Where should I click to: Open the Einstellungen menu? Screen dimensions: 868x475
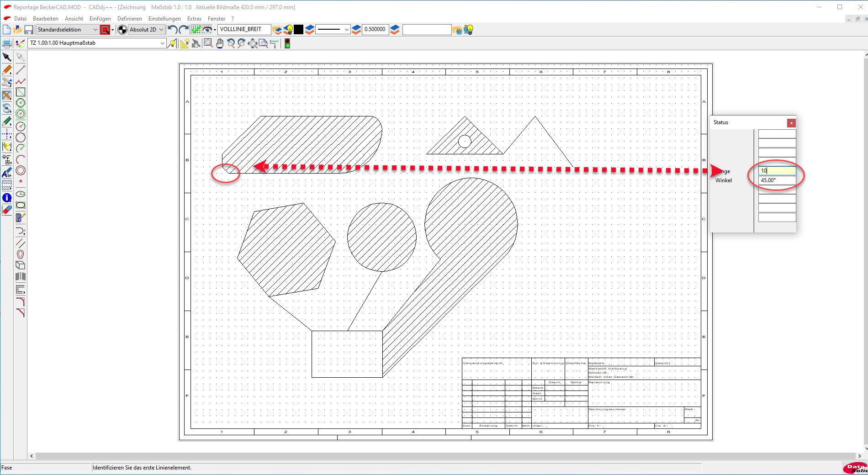point(164,19)
